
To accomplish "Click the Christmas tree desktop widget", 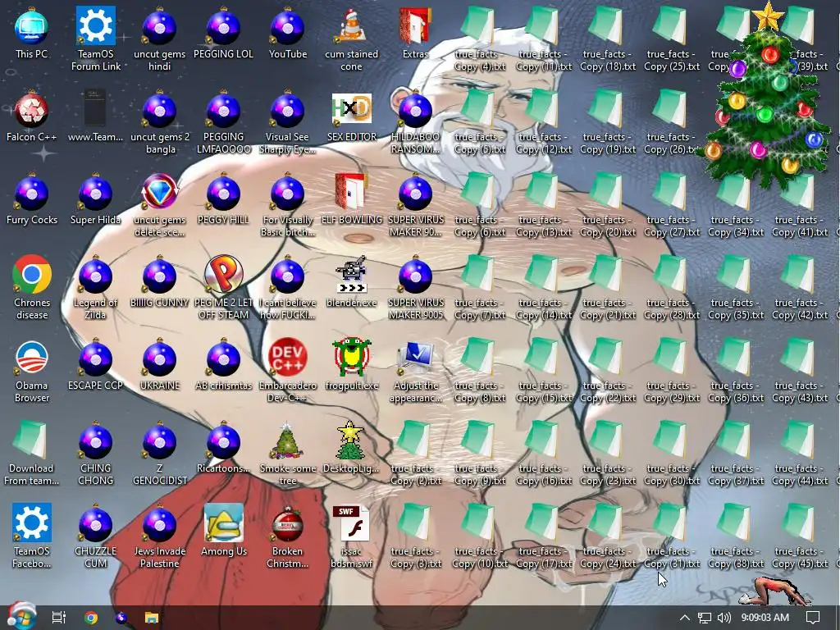I will click(766, 97).
